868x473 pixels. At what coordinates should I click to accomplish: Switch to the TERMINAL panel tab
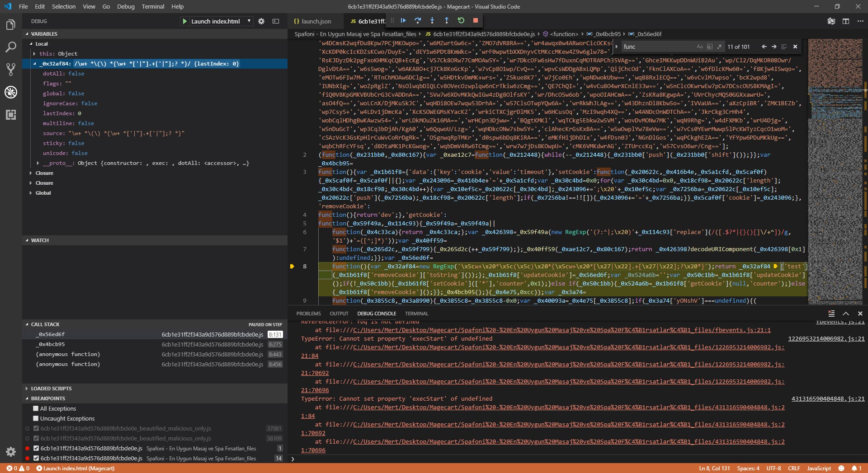pos(417,314)
